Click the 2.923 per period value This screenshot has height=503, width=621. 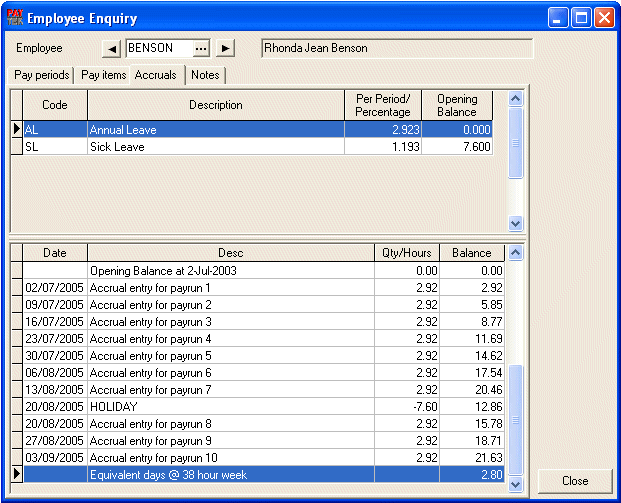pos(383,130)
